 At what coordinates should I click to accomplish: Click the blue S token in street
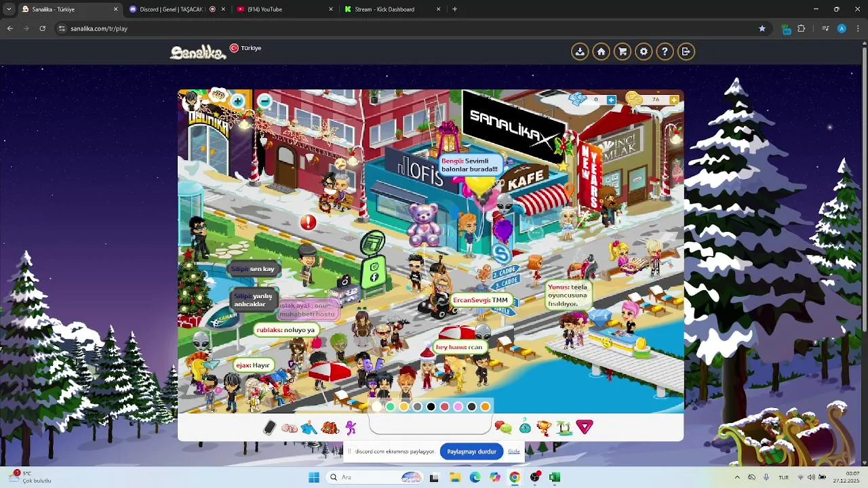pos(502,254)
